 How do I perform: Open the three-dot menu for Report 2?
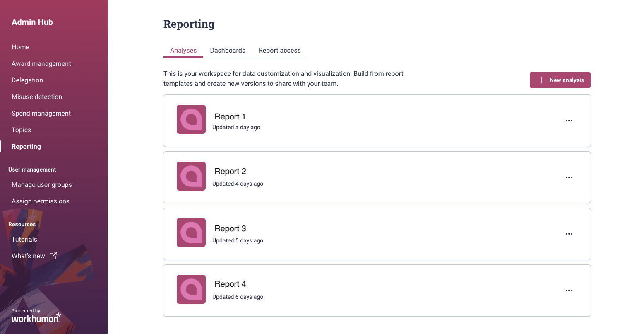[569, 177]
